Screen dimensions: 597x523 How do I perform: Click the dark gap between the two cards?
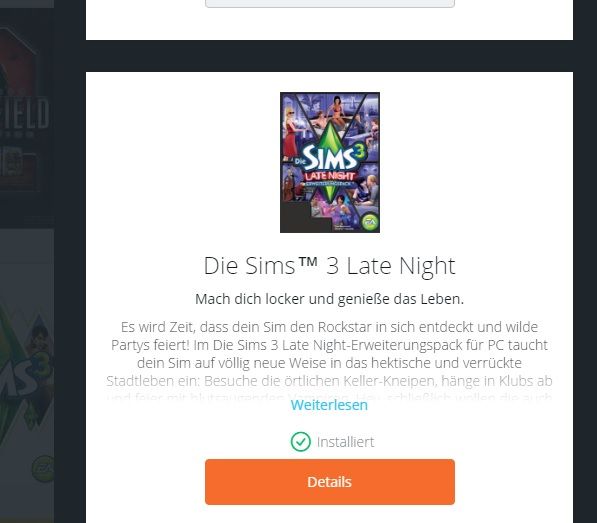tap(329, 56)
